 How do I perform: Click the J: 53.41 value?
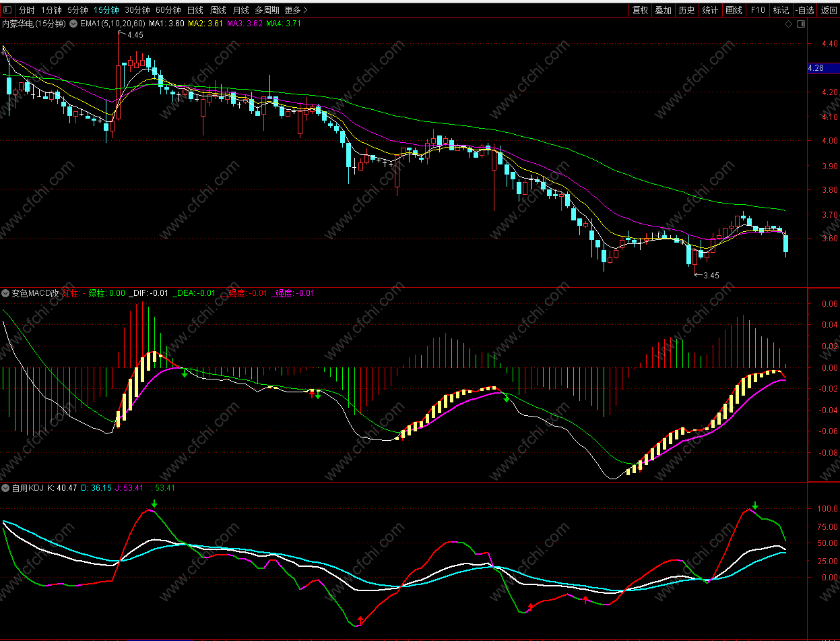[129, 488]
